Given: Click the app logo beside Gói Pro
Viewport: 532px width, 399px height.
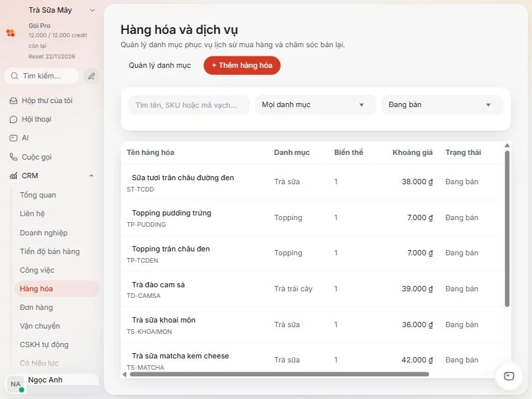Looking at the screenshot, I should coord(11,33).
